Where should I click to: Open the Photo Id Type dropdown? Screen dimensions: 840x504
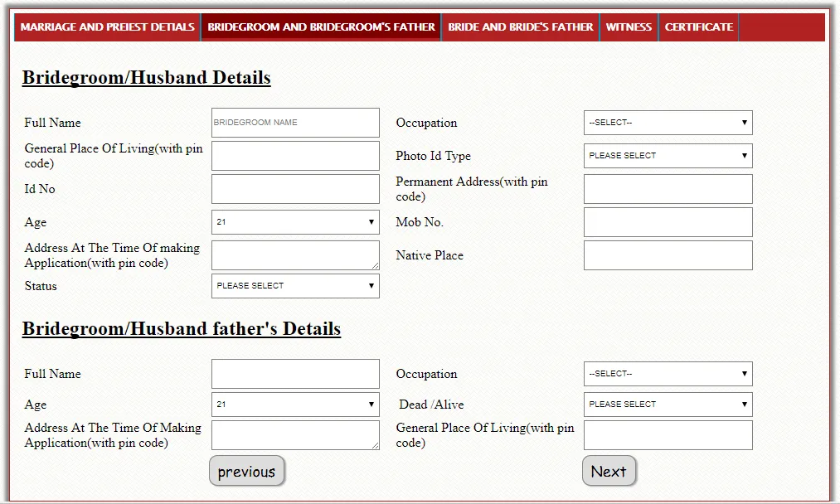(x=668, y=156)
